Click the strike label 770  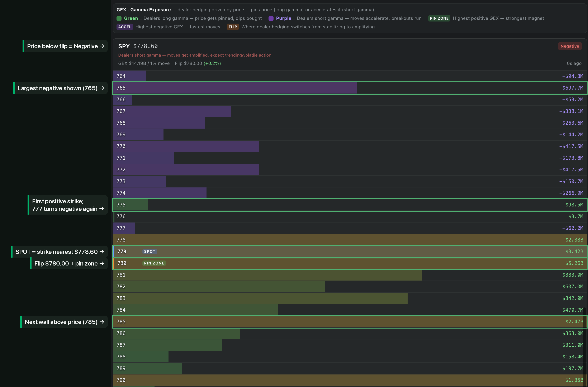(121, 147)
